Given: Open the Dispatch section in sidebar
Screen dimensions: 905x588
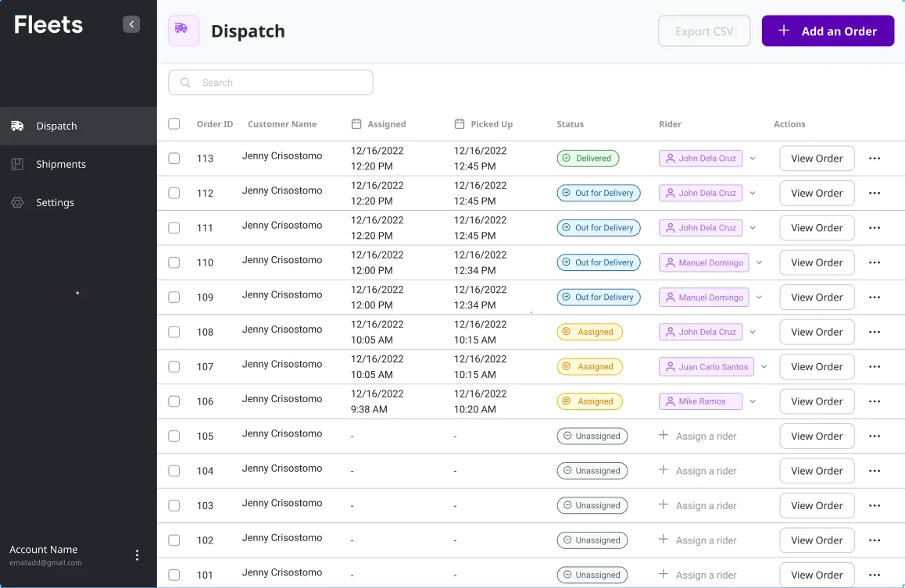Looking at the screenshot, I should (x=78, y=126).
